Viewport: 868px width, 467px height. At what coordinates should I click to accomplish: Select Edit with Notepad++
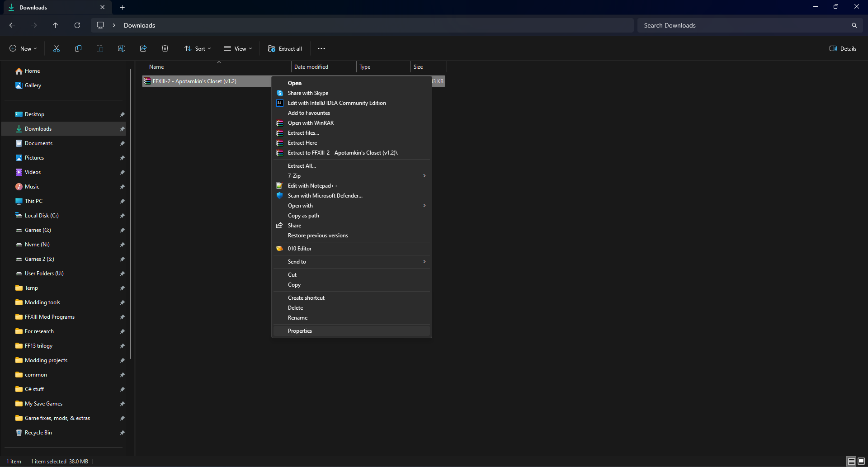352,186
